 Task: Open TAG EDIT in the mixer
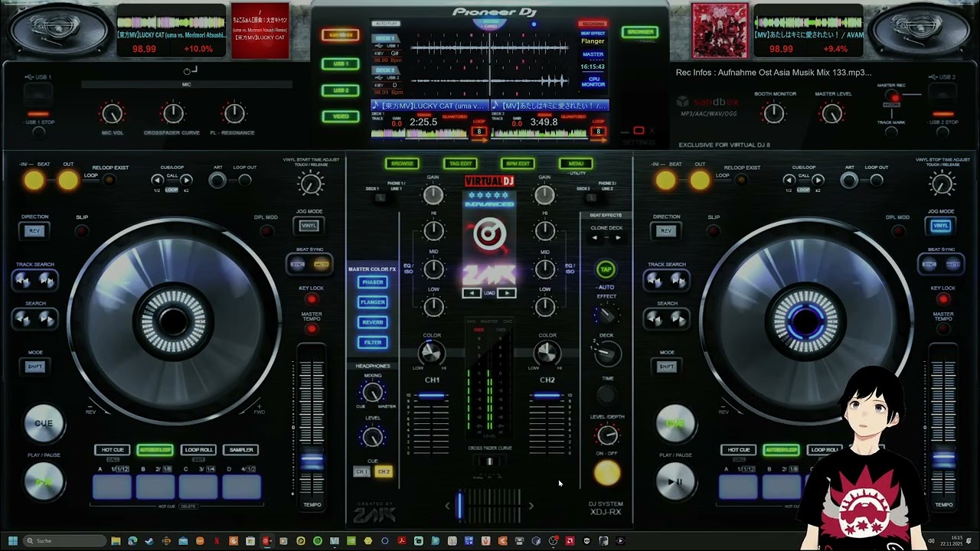pos(460,163)
